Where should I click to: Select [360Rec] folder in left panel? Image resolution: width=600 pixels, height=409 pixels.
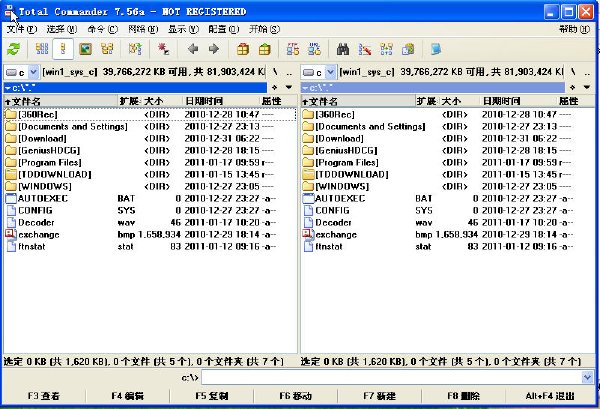point(150,114)
